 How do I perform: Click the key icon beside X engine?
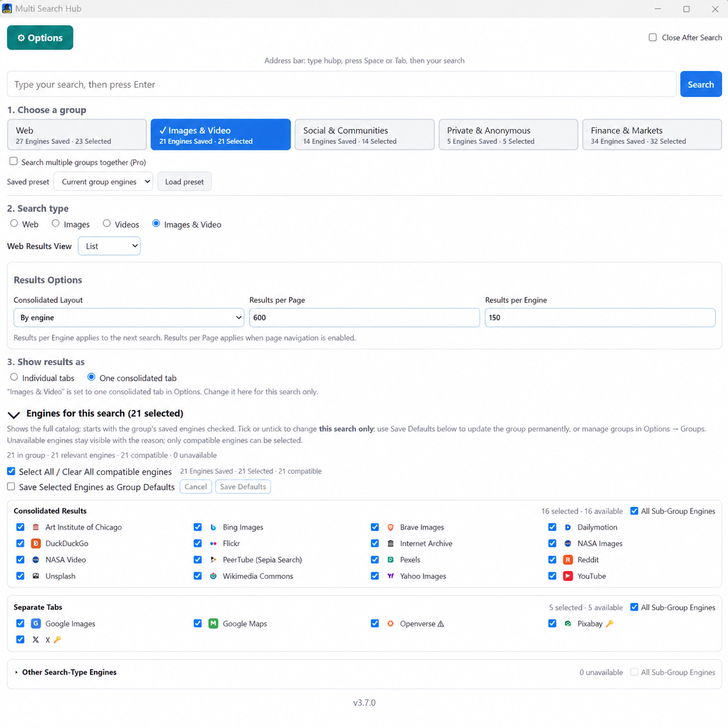tap(57, 640)
